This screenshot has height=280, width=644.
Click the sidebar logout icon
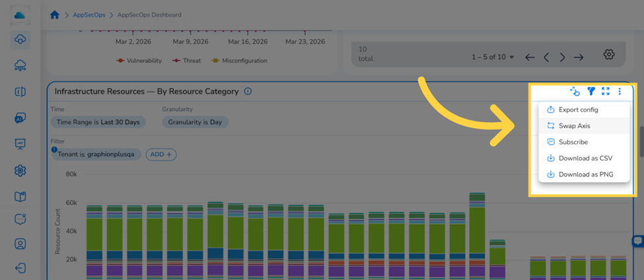click(20, 269)
